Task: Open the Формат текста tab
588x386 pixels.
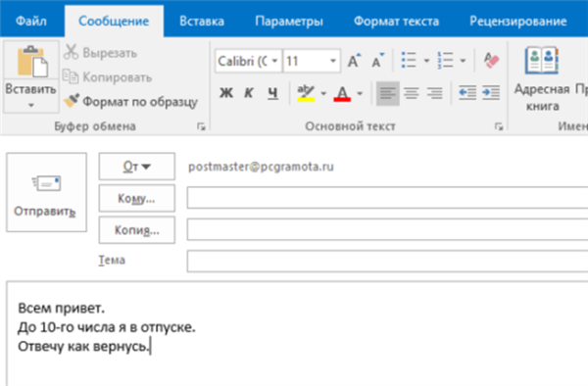Action: tap(396, 21)
